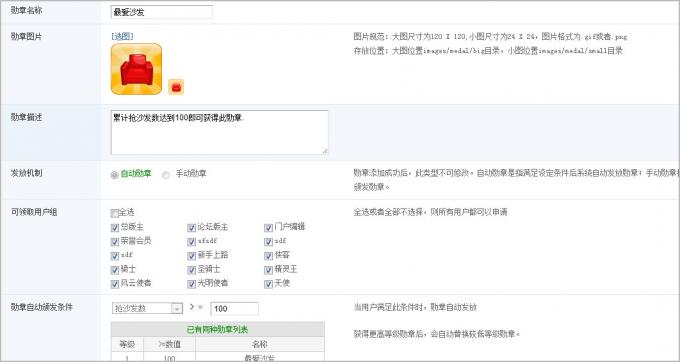Toggle the 新手上路 checkbox
Image resolution: width=680 pixels, height=362 pixels.
191,256
